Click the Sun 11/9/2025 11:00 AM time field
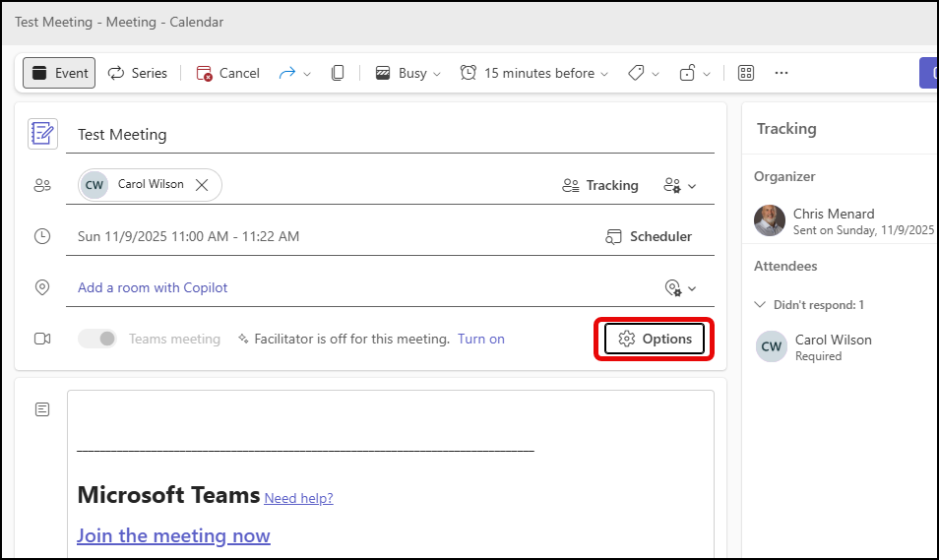The height and width of the screenshot is (560, 939). pyautogui.click(x=189, y=236)
